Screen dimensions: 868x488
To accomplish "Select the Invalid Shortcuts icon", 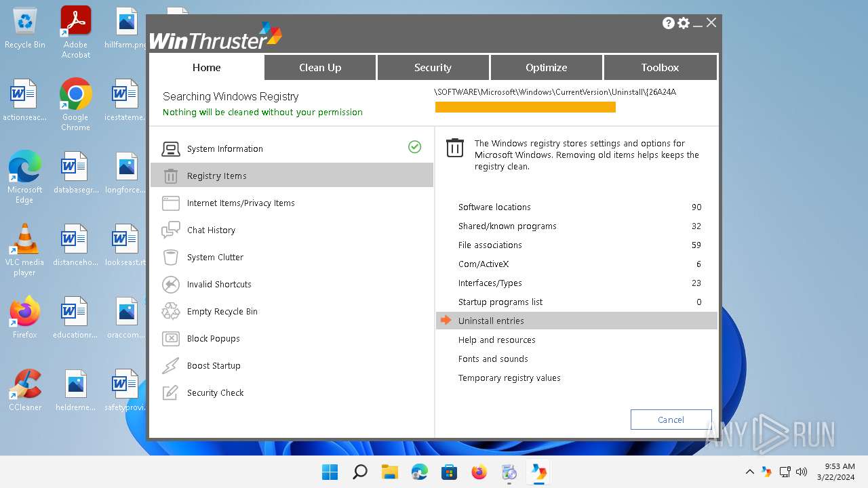I will click(171, 285).
